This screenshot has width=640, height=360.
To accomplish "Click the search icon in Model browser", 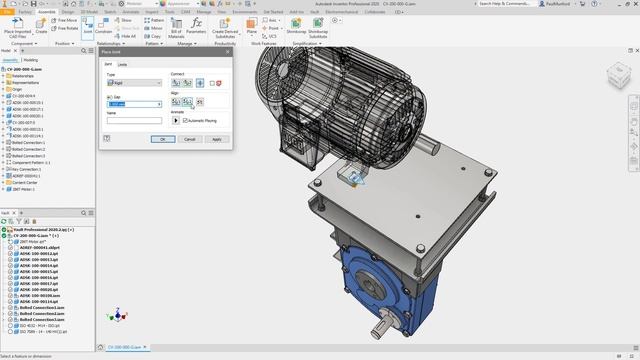I will (x=84, y=51).
